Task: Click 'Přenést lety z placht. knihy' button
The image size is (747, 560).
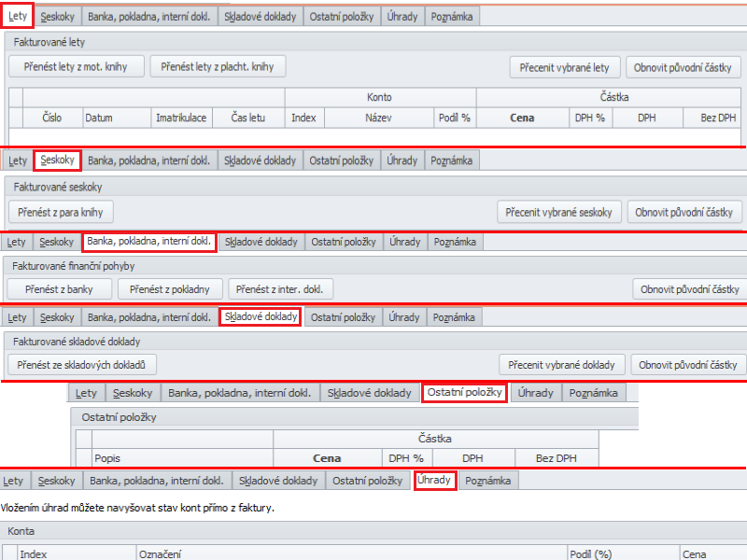Action: click(x=218, y=66)
